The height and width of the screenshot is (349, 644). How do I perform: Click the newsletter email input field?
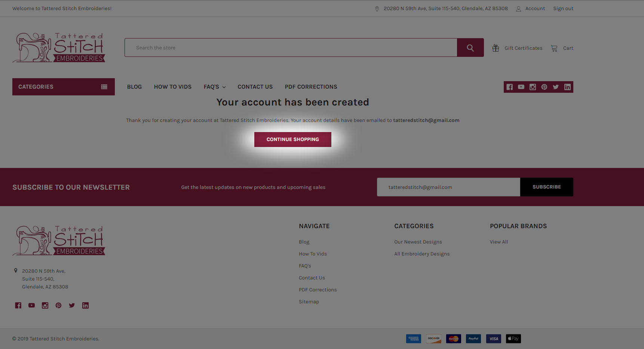coord(448,187)
